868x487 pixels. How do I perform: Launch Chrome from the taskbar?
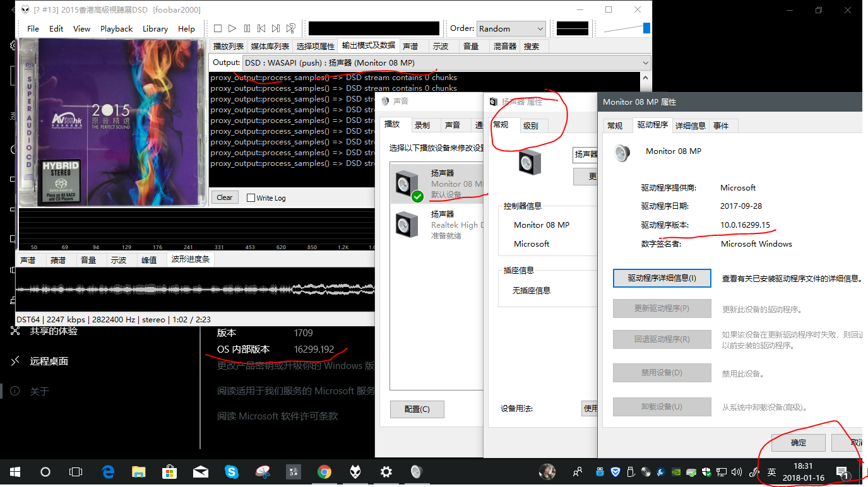[324, 472]
